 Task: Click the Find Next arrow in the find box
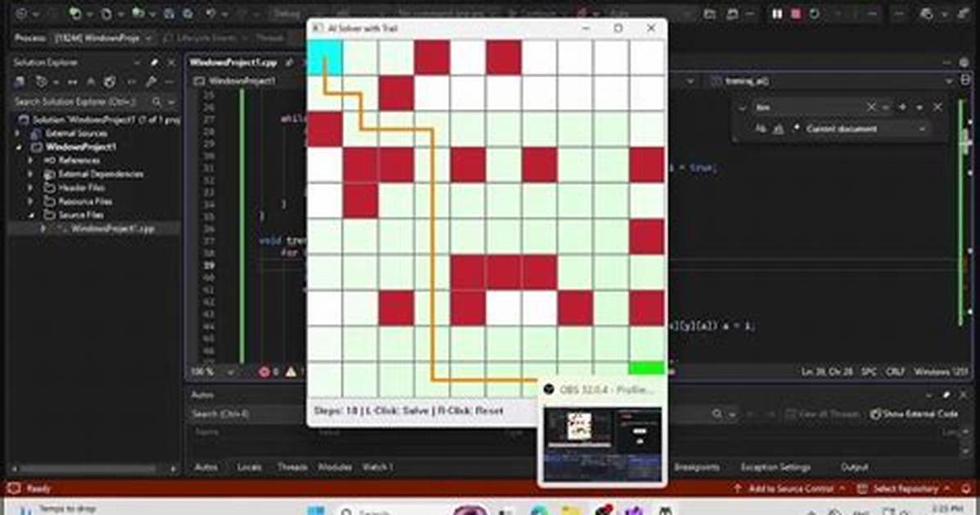[x=902, y=107]
